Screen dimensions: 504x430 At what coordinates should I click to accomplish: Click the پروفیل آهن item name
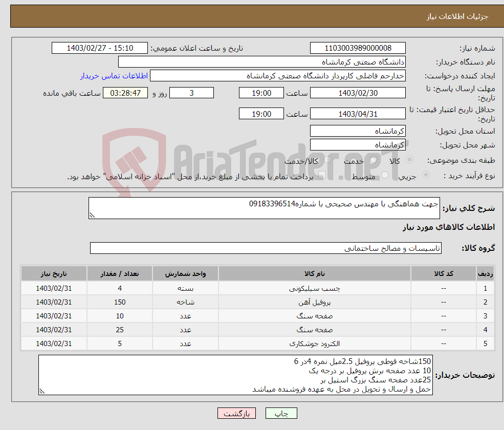tap(314, 303)
